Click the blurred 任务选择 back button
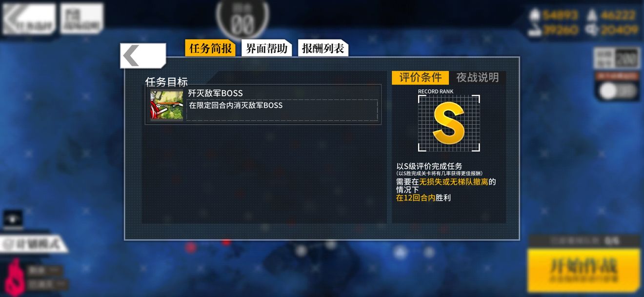This screenshot has height=297, width=644. point(29,20)
